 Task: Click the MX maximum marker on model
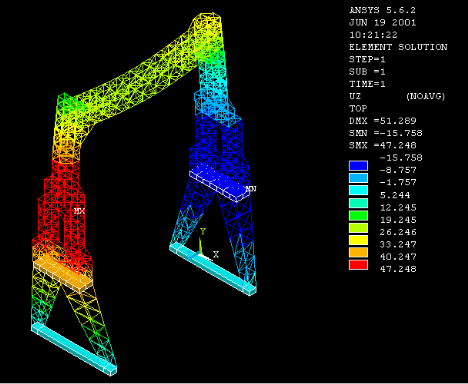point(79,211)
